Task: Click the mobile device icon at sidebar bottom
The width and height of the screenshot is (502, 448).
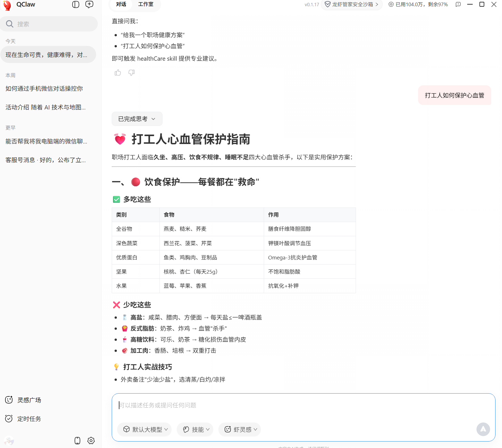Action: point(77,441)
